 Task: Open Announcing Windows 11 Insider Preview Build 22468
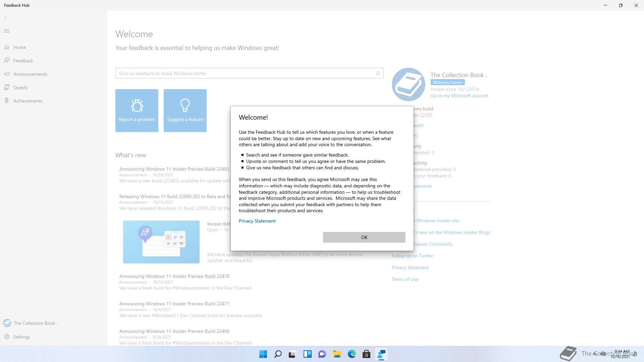tap(174, 331)
